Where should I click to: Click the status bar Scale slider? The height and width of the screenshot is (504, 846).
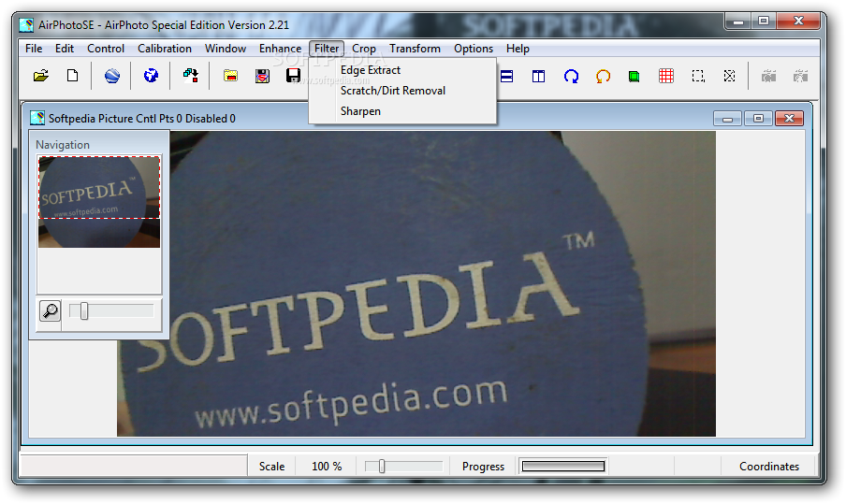(x=403, y=467)
